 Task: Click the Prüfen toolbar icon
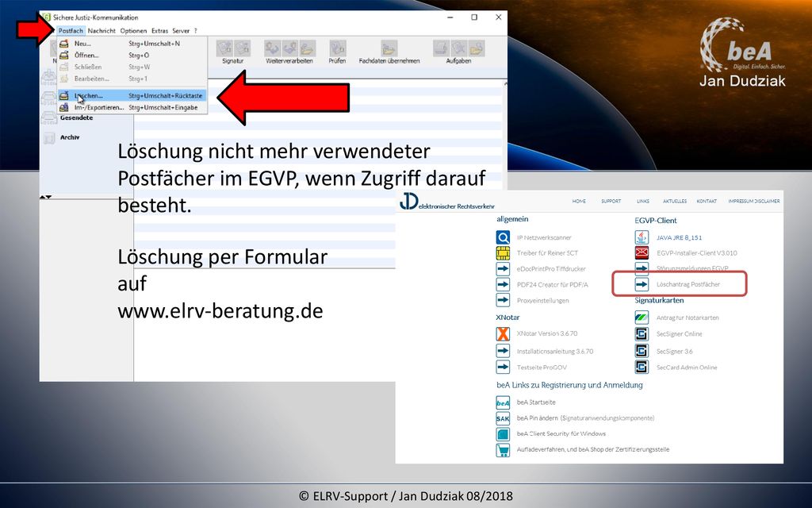coord(338,48)
